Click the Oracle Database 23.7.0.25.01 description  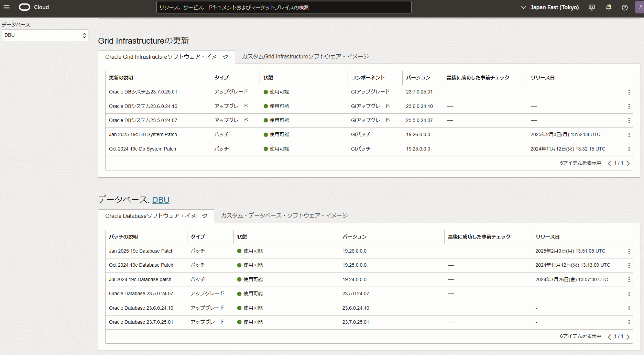[x=141, y=322]
